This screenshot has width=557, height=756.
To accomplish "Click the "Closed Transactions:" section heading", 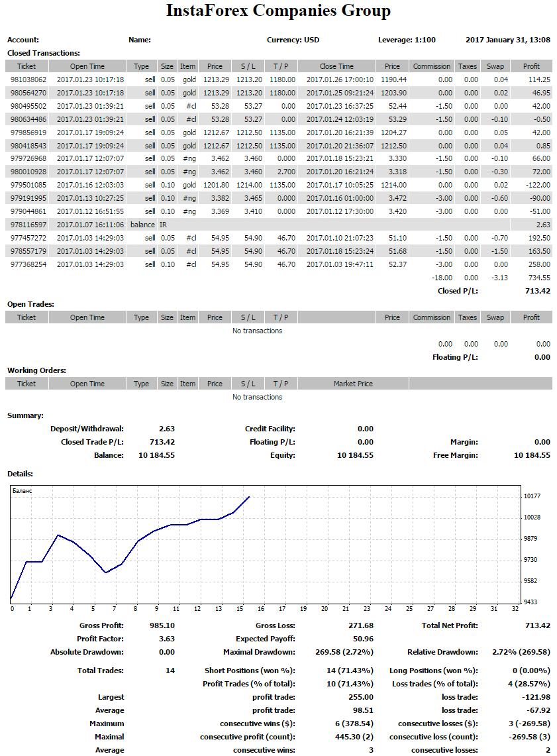I will click(43, 53).
